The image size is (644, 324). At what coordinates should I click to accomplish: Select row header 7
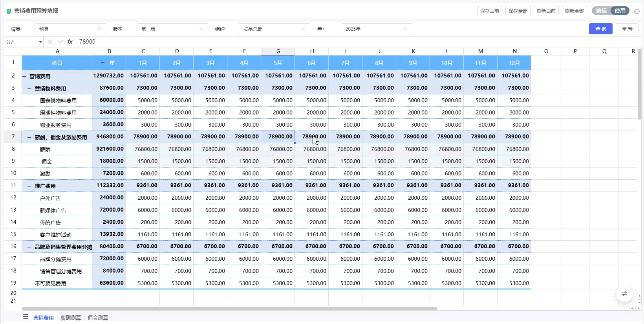[x=13, y=137]
